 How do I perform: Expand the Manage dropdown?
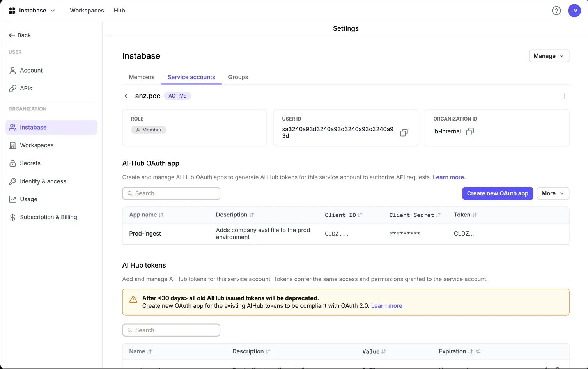click(x=549, y=56)
